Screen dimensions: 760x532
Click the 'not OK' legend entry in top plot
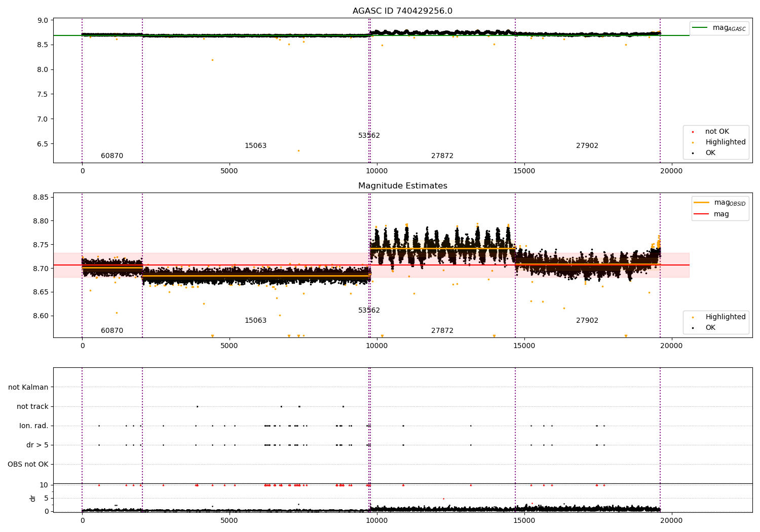pos(711,132)
